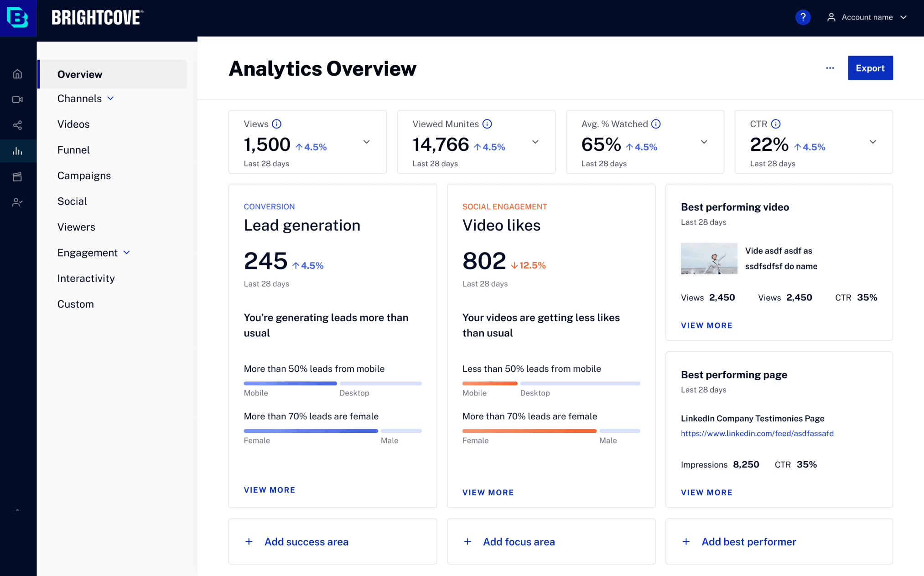Screen dimensions: 924x576
Task: Click the Brightcove B logo icon
Action: point(18,18)
